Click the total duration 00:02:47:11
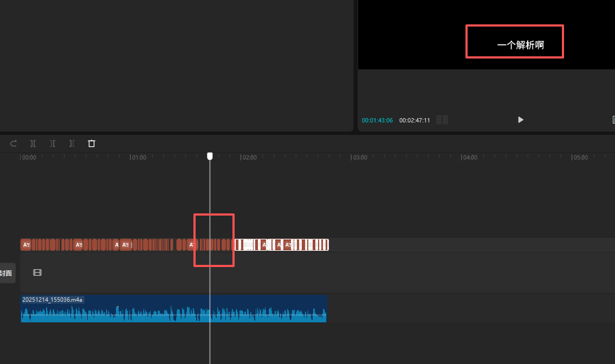 [x=415, y=120]
